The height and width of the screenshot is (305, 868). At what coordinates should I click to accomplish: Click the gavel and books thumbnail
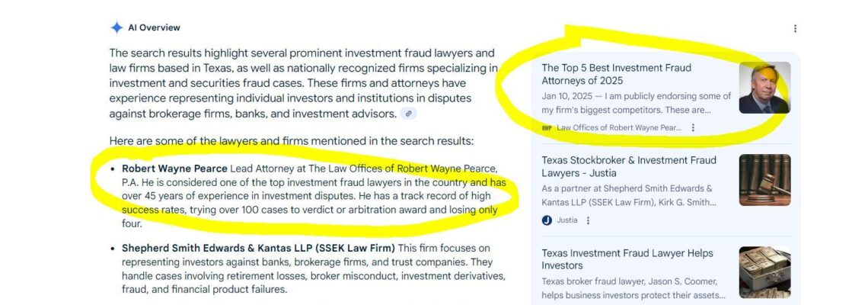pyautogui.click(x=764, y=180)
